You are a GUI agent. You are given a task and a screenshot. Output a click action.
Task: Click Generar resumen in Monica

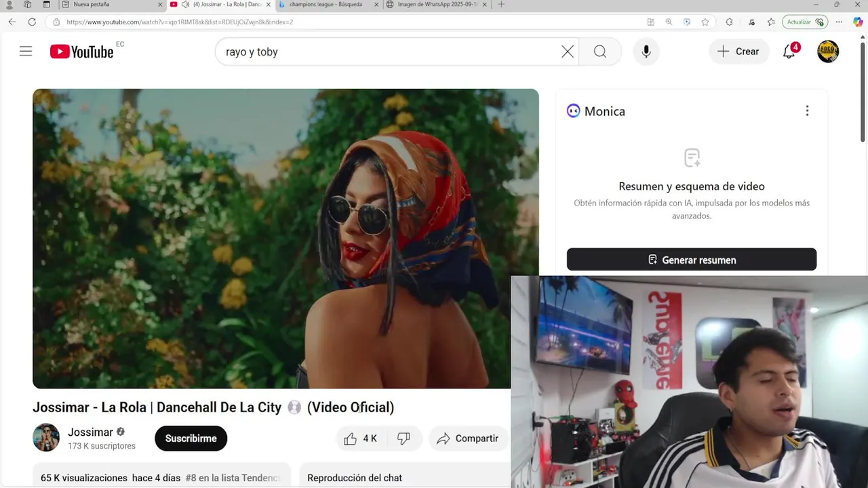[692, 260]
